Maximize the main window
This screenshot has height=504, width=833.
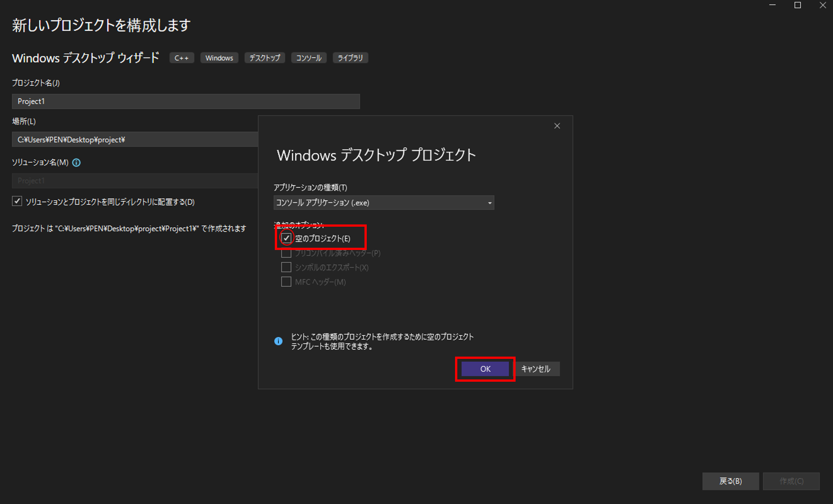(x=798, y=5)
